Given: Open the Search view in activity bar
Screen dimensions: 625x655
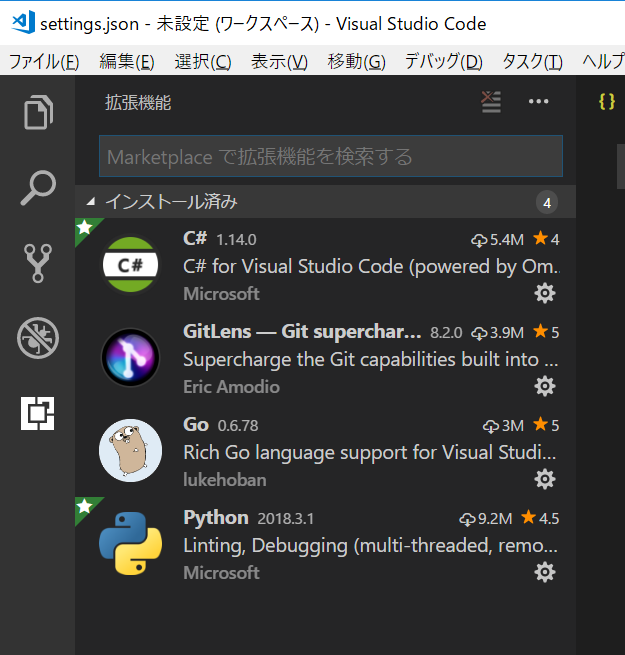Looking at the screenshot, I should coord(38,188).
